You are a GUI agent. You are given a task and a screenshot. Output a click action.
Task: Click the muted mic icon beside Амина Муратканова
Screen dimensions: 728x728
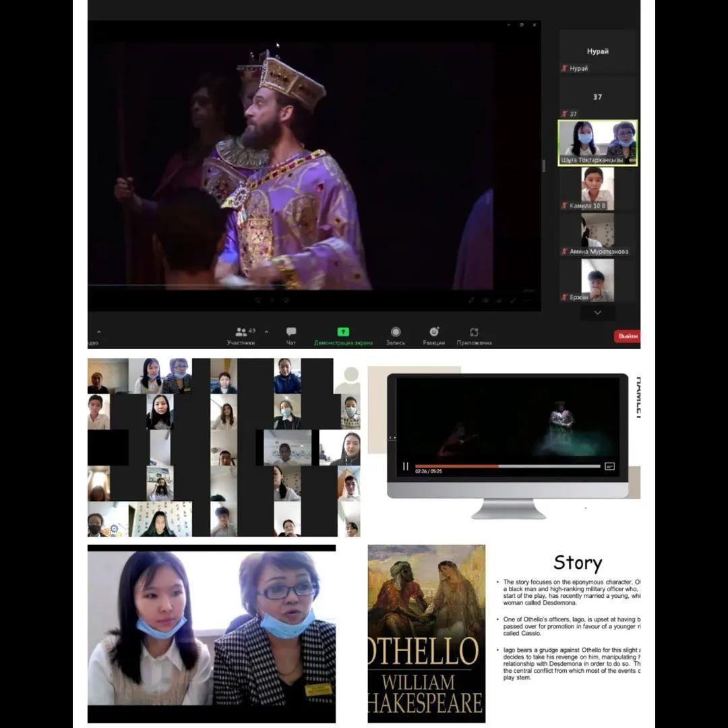[565, 251]
